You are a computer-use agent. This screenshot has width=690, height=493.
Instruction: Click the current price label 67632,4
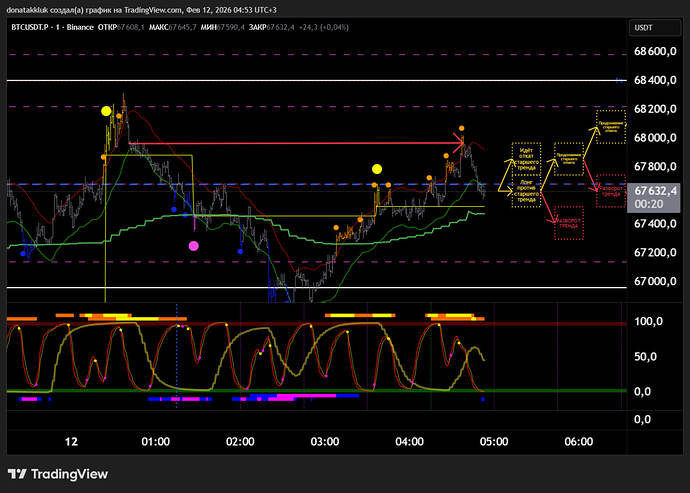657,190
